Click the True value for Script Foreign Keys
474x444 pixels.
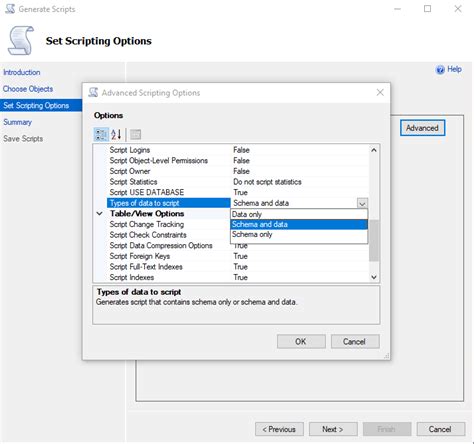tap(240, 256)
